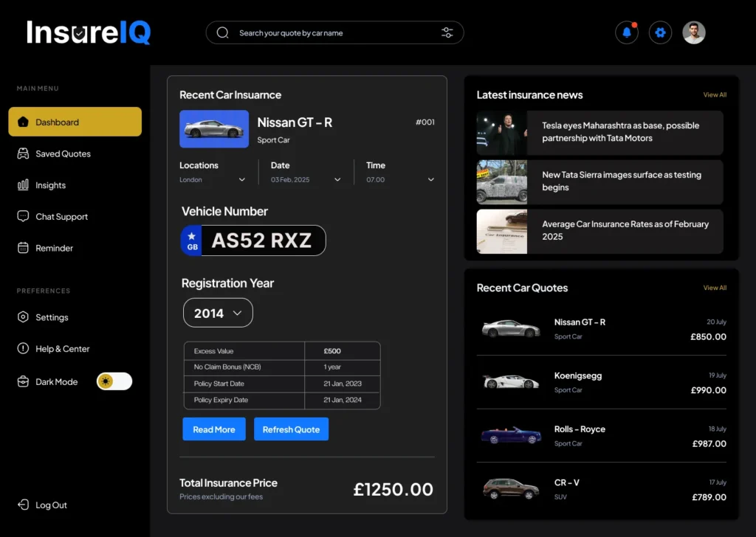
Task: Toggle the Dark Mode switch
Action: [114, 381]
